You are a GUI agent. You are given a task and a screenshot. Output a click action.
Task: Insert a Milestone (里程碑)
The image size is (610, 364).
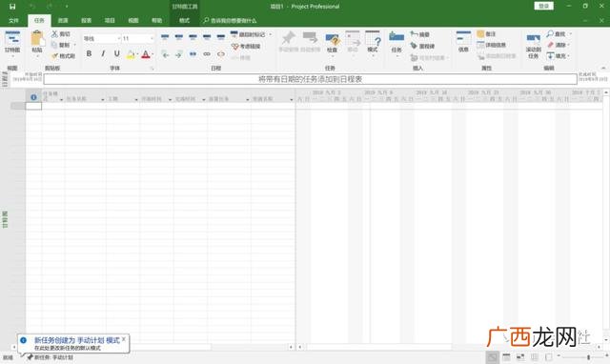tap(422, 46)
